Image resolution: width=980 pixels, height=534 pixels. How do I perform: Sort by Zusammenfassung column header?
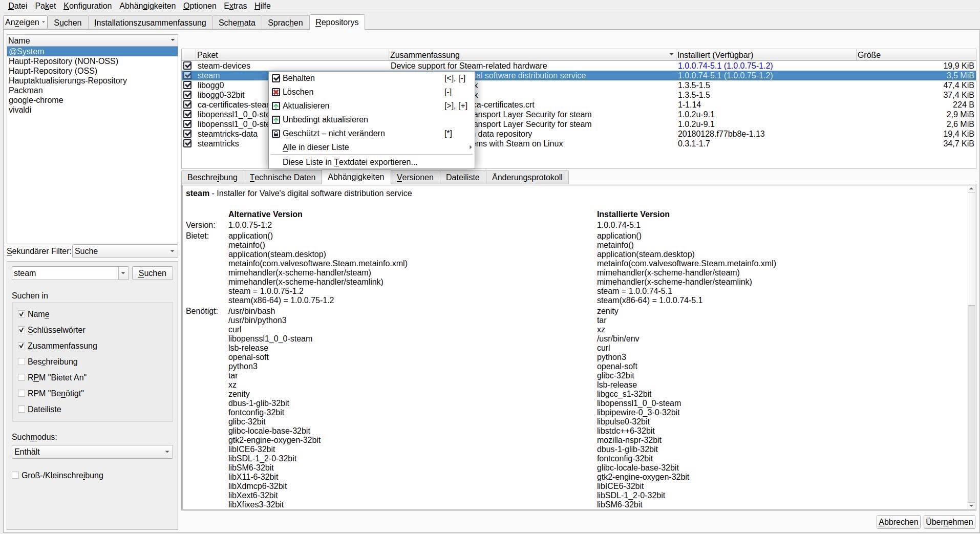532,55
